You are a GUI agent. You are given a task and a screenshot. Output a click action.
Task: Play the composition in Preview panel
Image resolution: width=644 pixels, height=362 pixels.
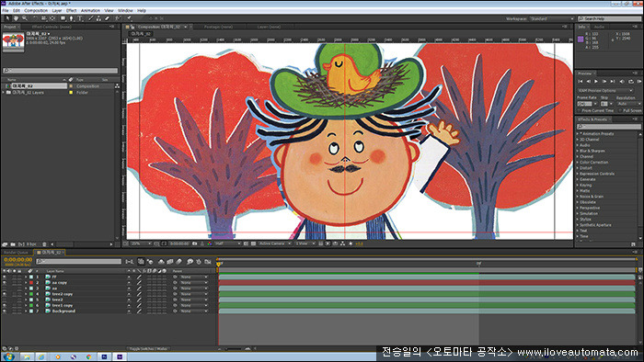coord(596,82)
